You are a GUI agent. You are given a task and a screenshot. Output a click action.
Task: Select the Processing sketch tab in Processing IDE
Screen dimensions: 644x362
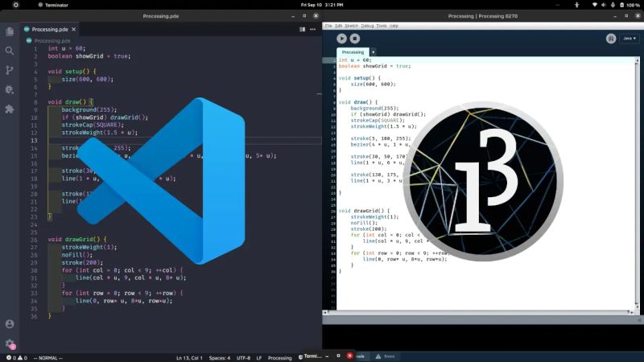coord(353,52)
